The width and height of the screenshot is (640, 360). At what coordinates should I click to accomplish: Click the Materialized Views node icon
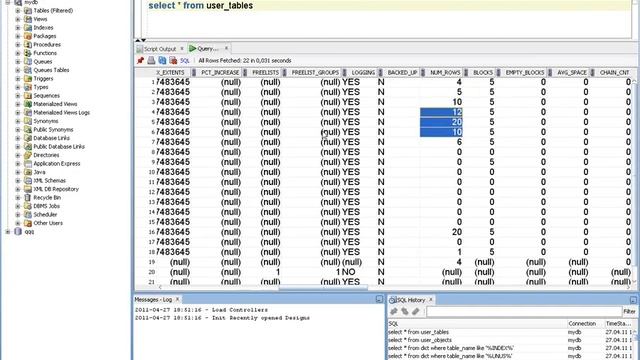[28, 104]
